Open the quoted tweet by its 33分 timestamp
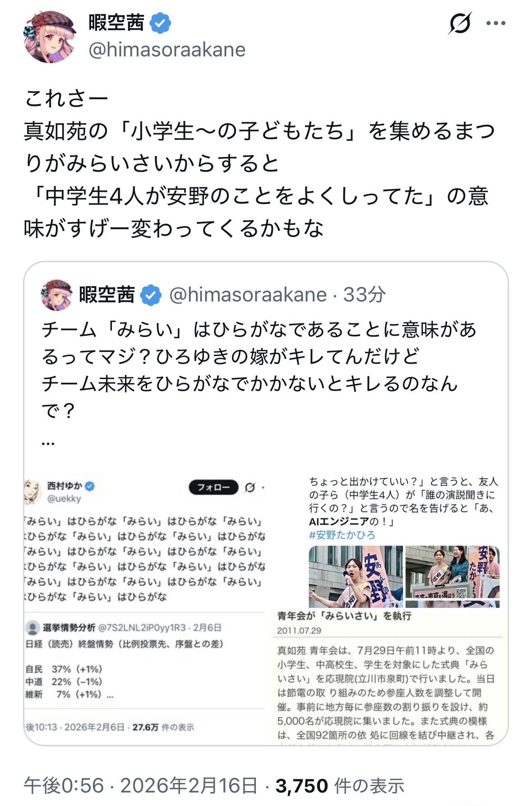 pyautogui.click(x=365, y=295)
